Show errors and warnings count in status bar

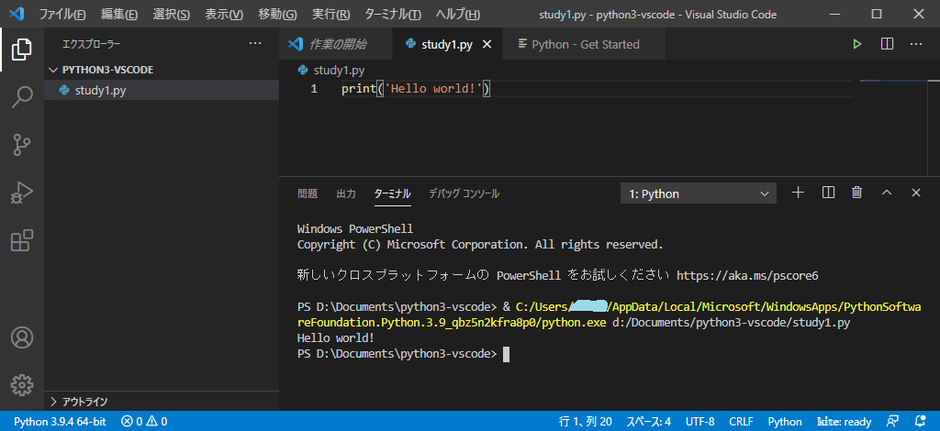(x=144, y=421)
